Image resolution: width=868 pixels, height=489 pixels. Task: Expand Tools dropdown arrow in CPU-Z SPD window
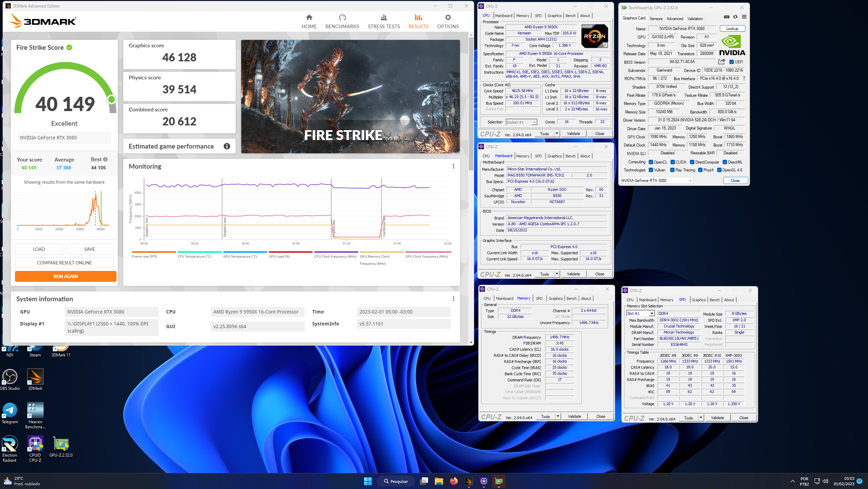pos(701,418)
